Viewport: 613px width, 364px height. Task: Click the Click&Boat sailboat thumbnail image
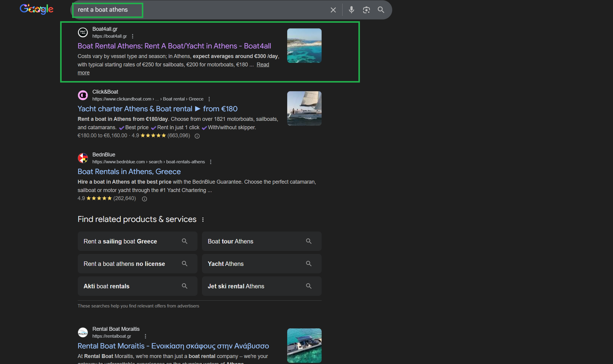pos(304,108)
